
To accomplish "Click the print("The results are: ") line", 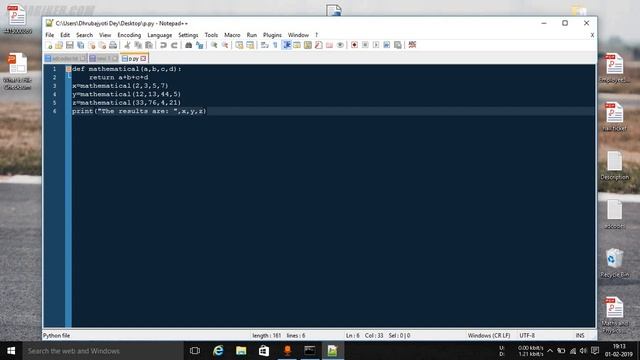I will (x=139, y=111).
